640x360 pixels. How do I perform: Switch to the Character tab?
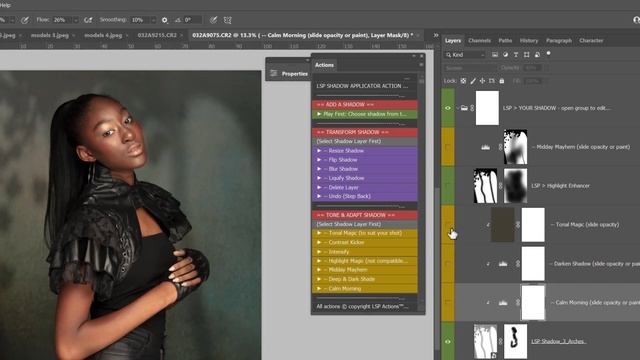(x=591, y=40)
